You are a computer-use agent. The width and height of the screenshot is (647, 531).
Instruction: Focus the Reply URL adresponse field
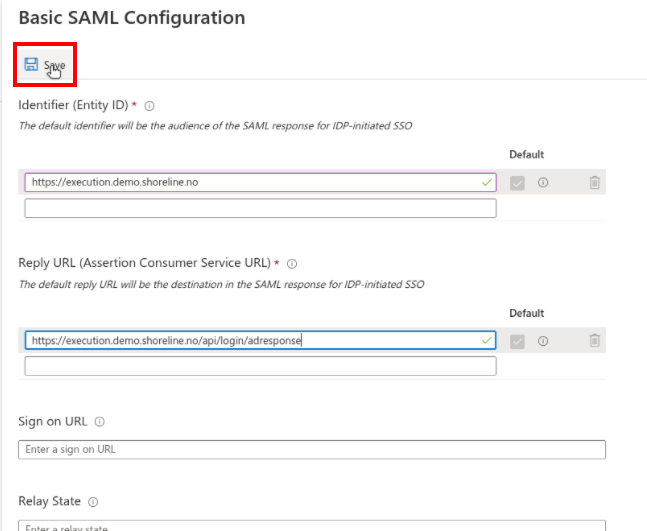click(260, 340)
